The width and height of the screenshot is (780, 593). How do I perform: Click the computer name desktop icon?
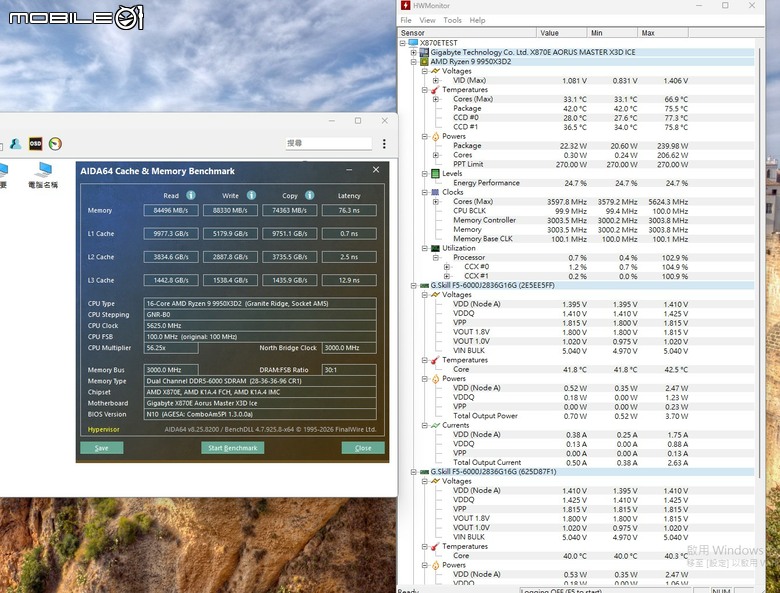coord(43,175)
